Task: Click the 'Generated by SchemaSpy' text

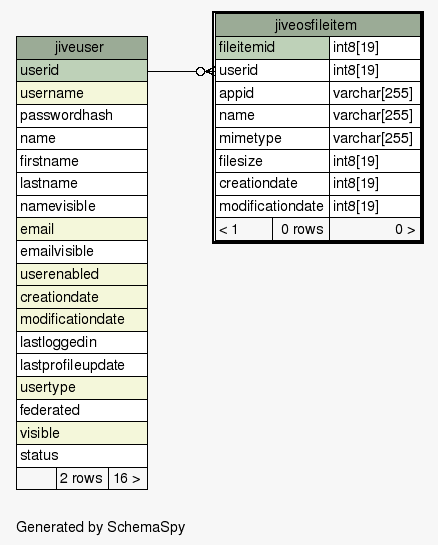Action: [101, 527]
